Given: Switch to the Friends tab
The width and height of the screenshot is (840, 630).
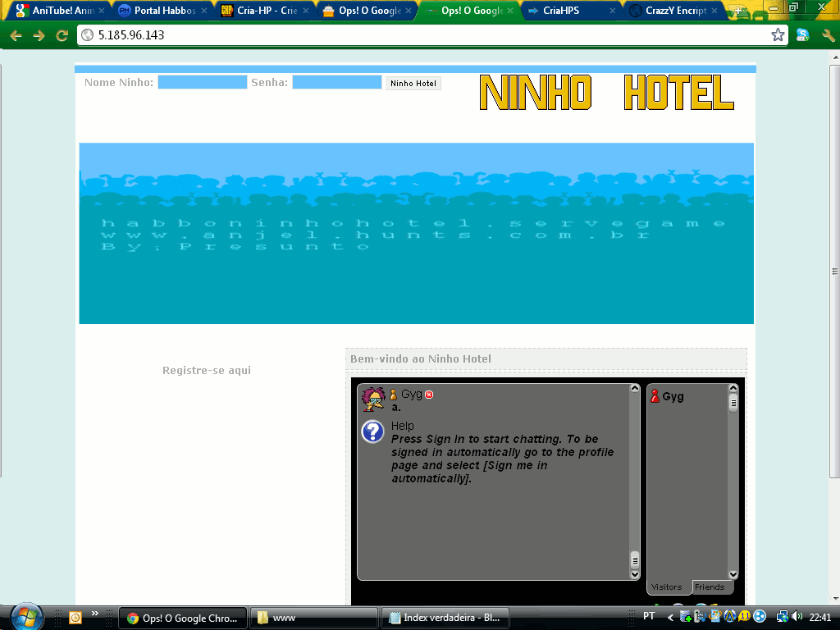Looking at the screenshot, I should pyautogui.click(x=710, y=587).
